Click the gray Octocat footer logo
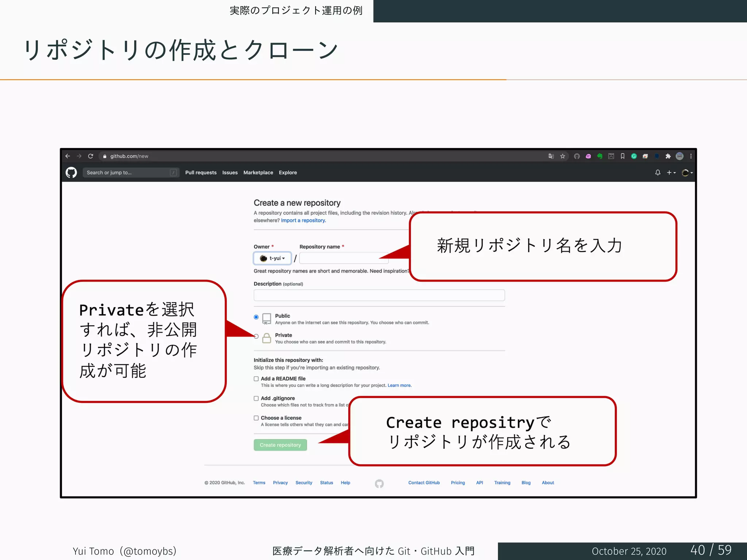 pos(379,483)
